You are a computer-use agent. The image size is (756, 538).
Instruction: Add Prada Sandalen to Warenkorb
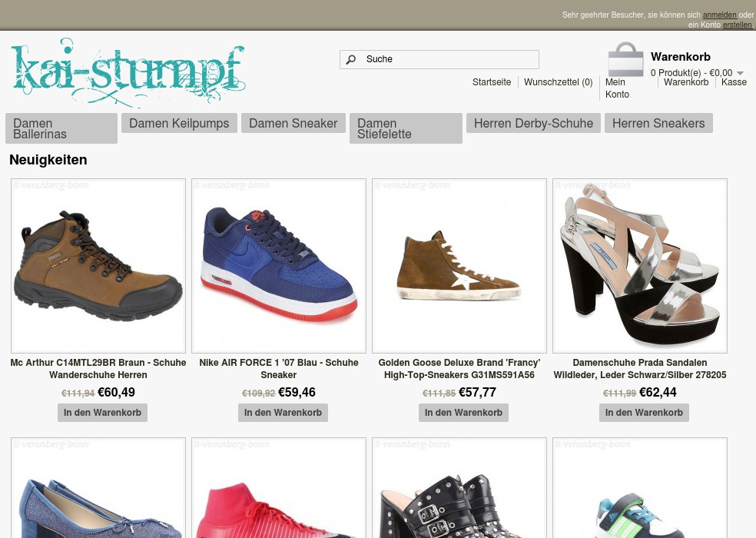(x=644, y=413)
